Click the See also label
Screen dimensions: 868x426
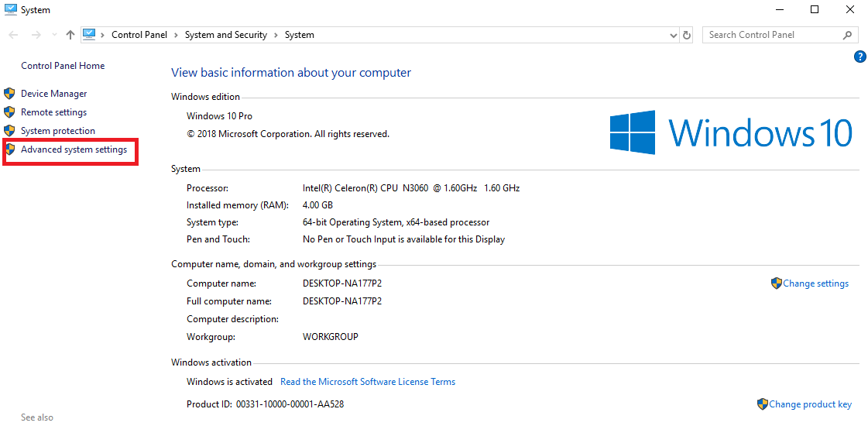[37, 417]
